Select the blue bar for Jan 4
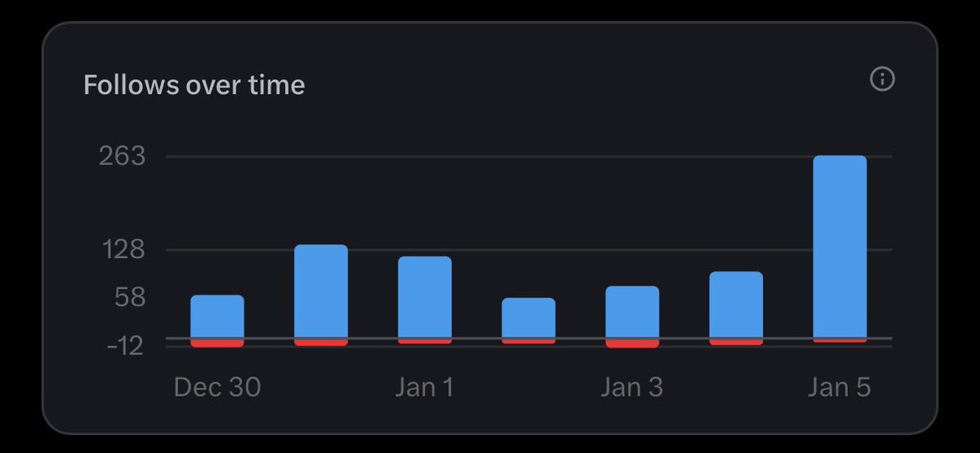Image resolution: width=980 pixels, height=453 pixels. [736, 304]
